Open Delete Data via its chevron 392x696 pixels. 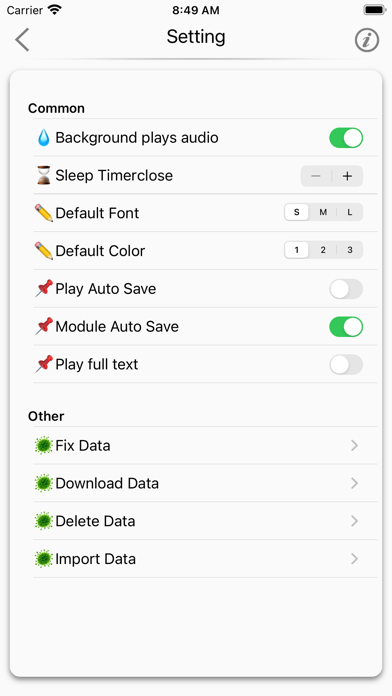coord(354,521)
